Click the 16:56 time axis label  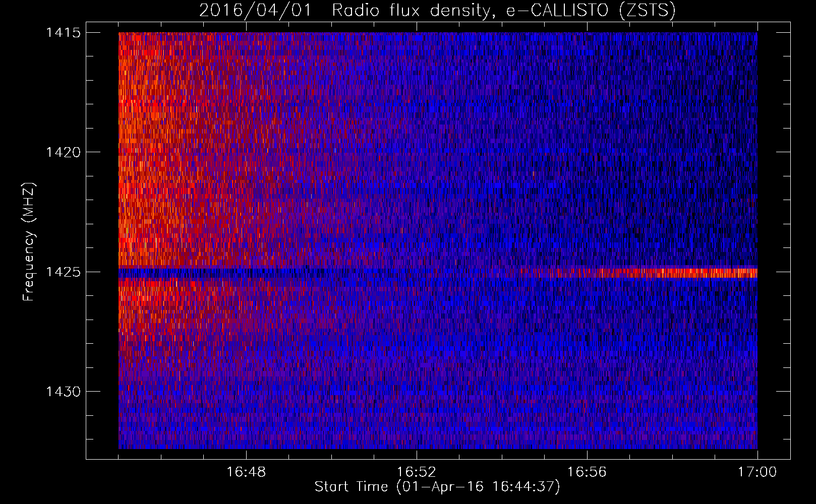pos(587,472)
